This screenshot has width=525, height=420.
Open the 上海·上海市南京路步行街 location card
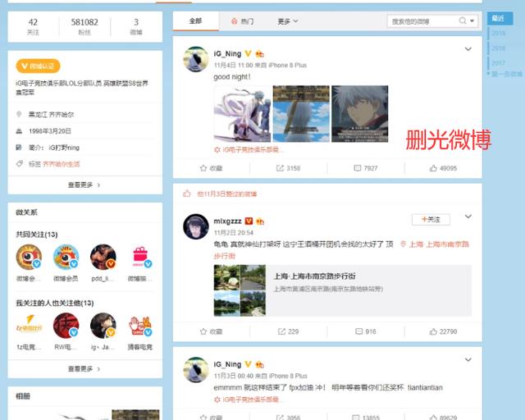(x=343, y=290)
